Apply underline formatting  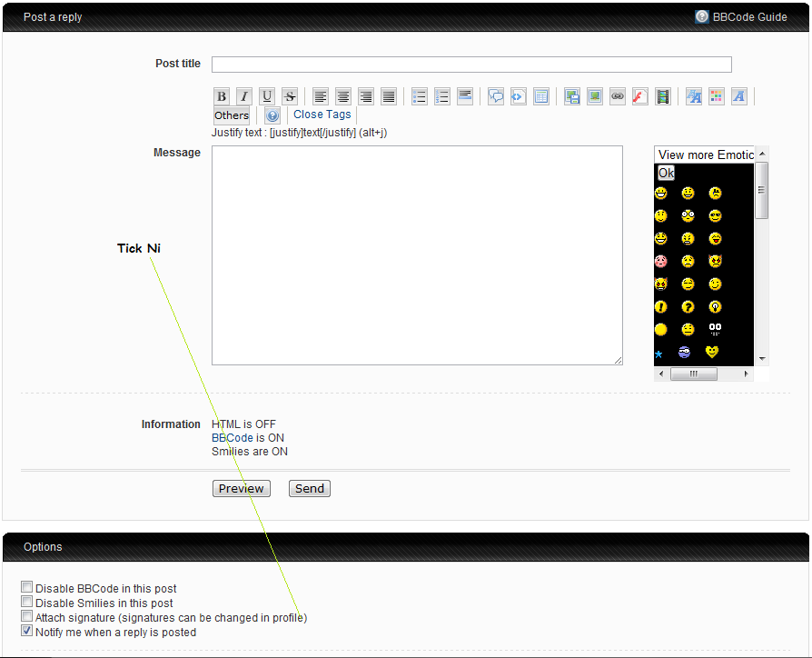tap(267, 96)
